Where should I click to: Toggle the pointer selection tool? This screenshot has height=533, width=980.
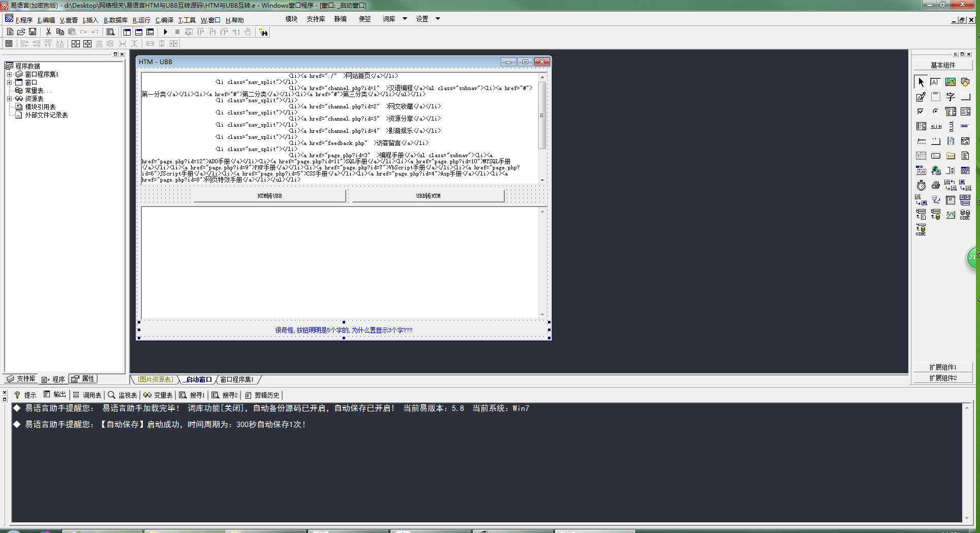pos(921,82)
